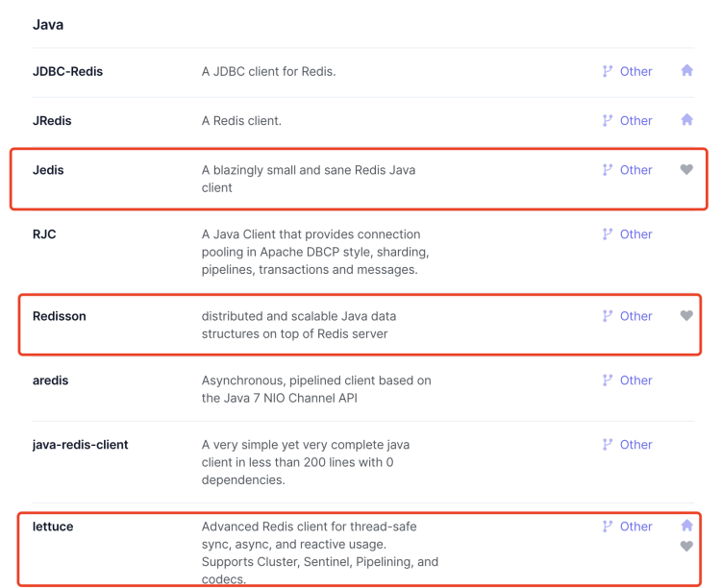Screen dimensions: 721x588
Task: Open the Other repository link for JRedis
Action: click(x=636, y=121)
